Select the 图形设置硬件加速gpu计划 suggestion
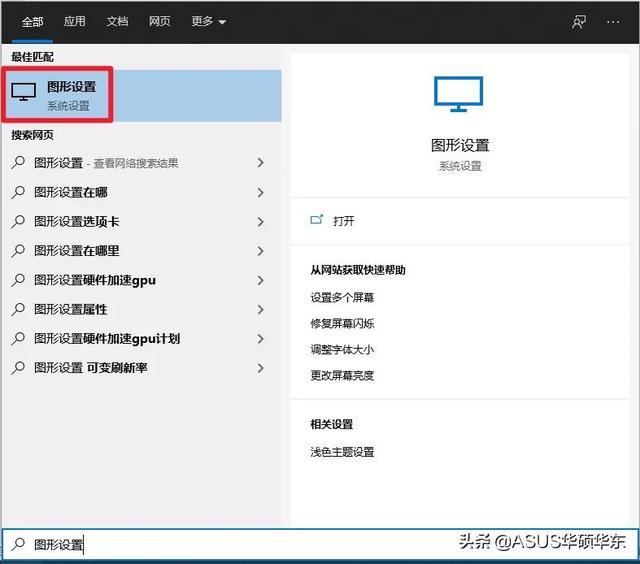 point(141,339)
